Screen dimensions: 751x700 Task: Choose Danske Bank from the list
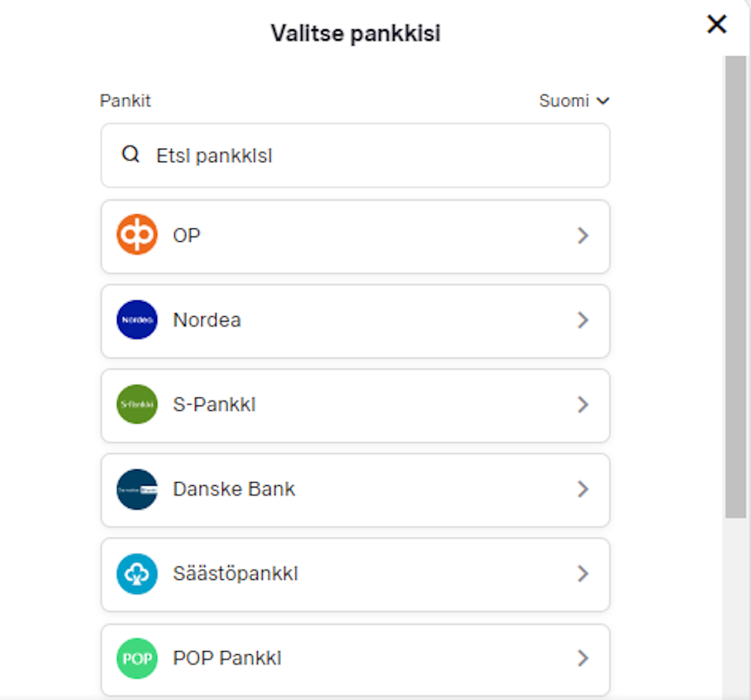tap(355, 490)
